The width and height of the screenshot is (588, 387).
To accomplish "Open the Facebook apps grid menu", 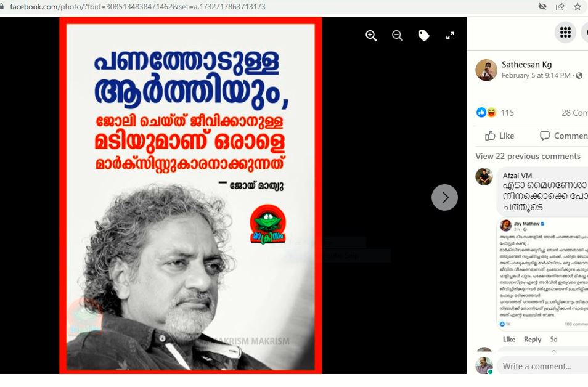I will [565, 32].
